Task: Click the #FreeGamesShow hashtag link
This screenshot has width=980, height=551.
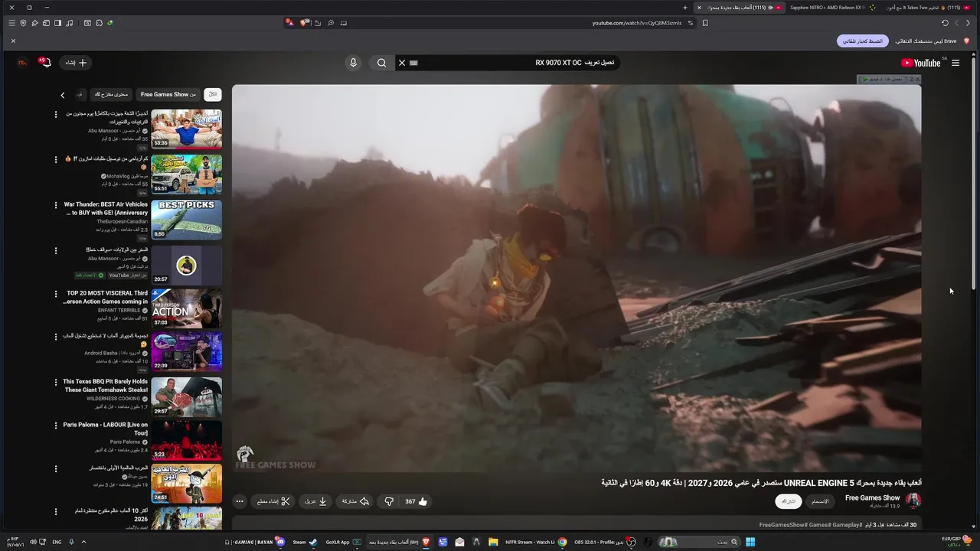Action: click(783, 525)
